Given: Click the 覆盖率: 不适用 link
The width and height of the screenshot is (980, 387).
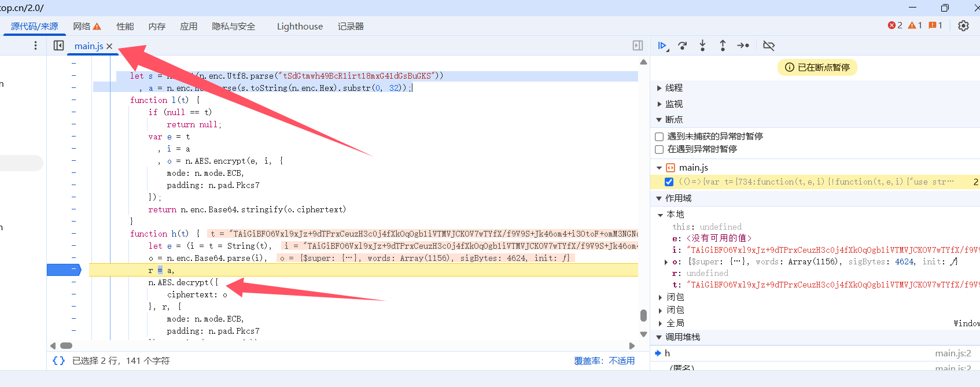Looking at the screenshot, I should pyautogui.click(x=604, y=361).
